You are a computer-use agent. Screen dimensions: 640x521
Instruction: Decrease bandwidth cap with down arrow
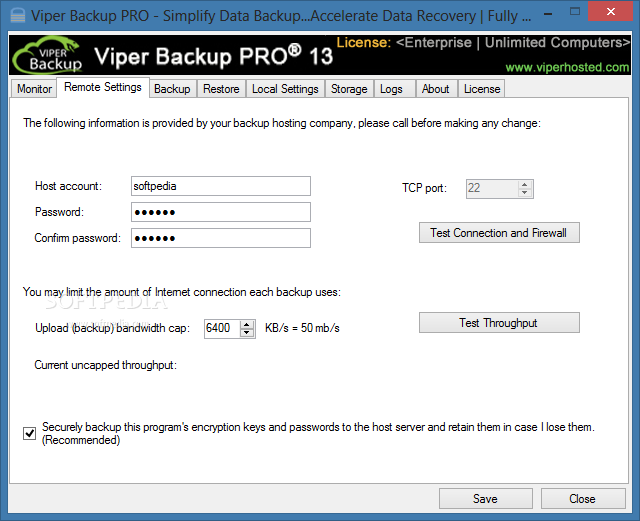tap(247, 333)
